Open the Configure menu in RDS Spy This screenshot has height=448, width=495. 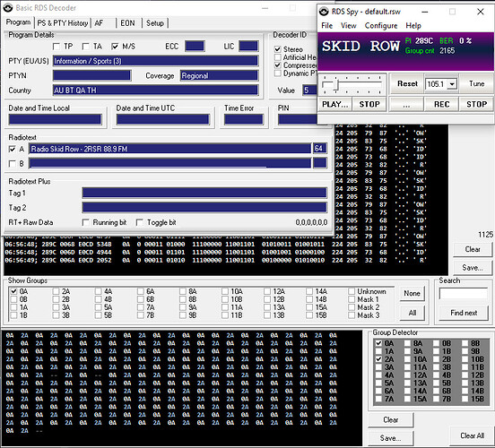[381, 26]
